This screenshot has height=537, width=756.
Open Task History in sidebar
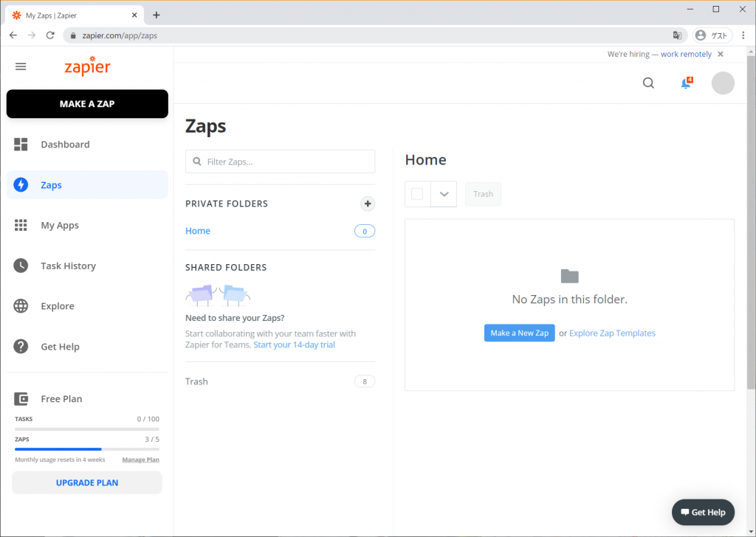pyautogui.click(x=87, y=266)
